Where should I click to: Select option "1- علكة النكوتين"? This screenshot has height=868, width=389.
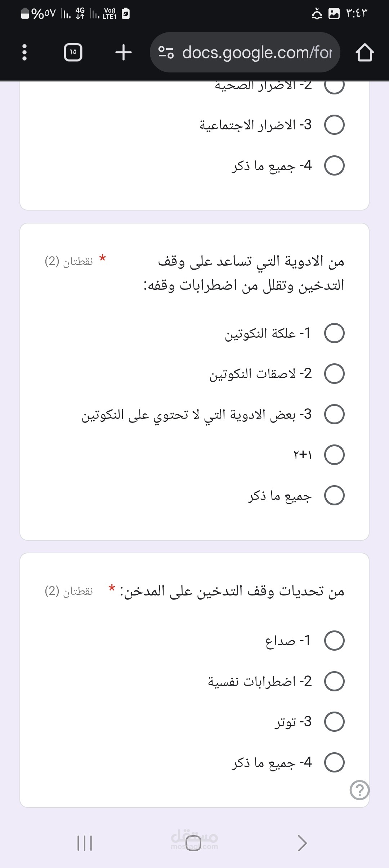334,333
